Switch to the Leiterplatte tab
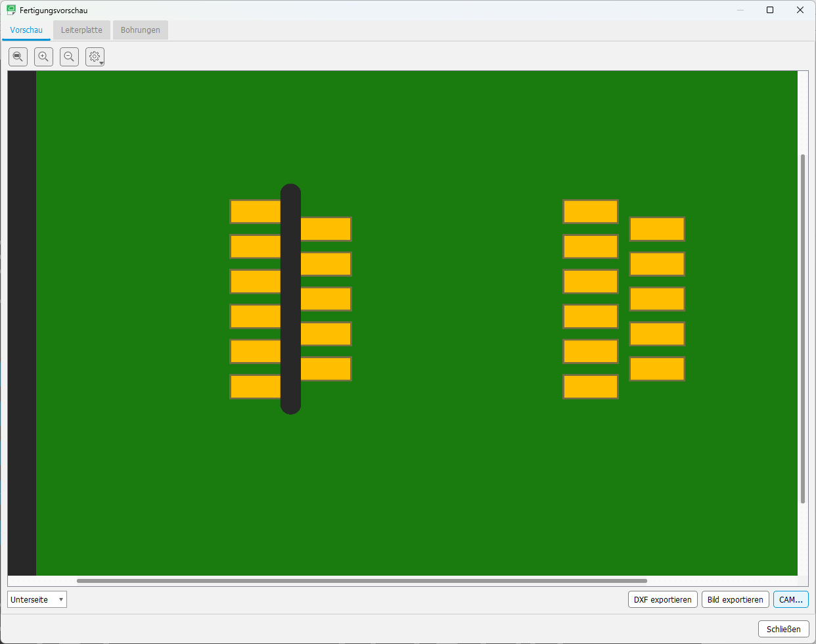 click(81, 30)
